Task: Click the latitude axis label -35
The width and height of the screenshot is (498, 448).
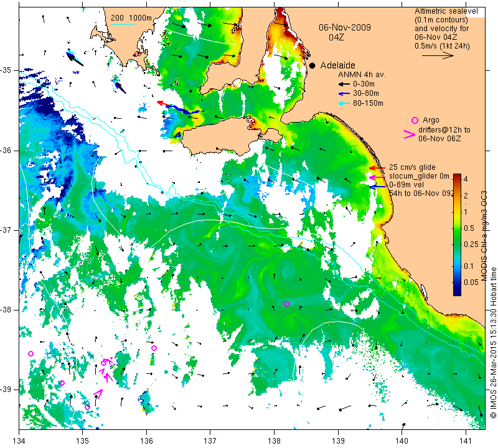Action: tap(6, 70)
